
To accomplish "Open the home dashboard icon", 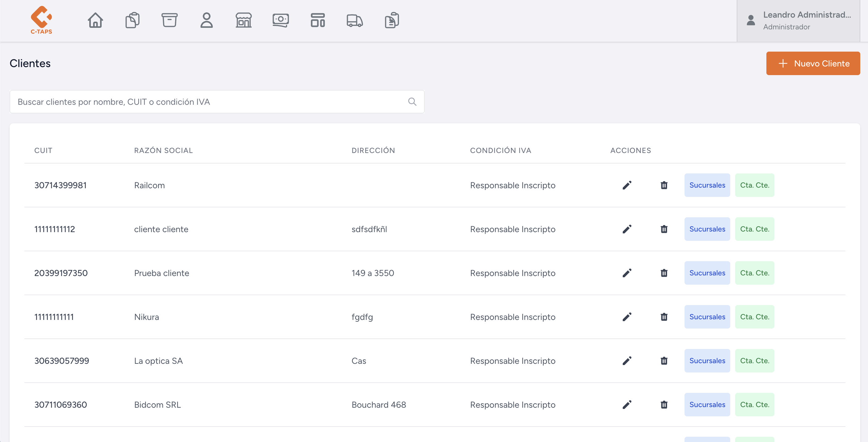I will tap(95, 20).
